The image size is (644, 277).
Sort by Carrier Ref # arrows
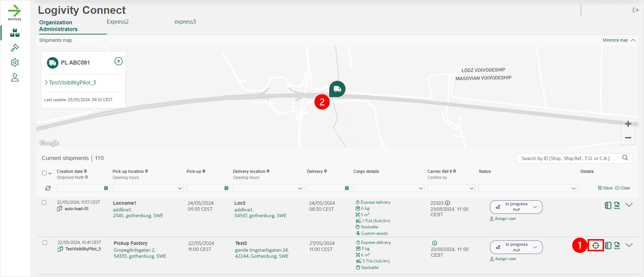(x=455, y=171)
